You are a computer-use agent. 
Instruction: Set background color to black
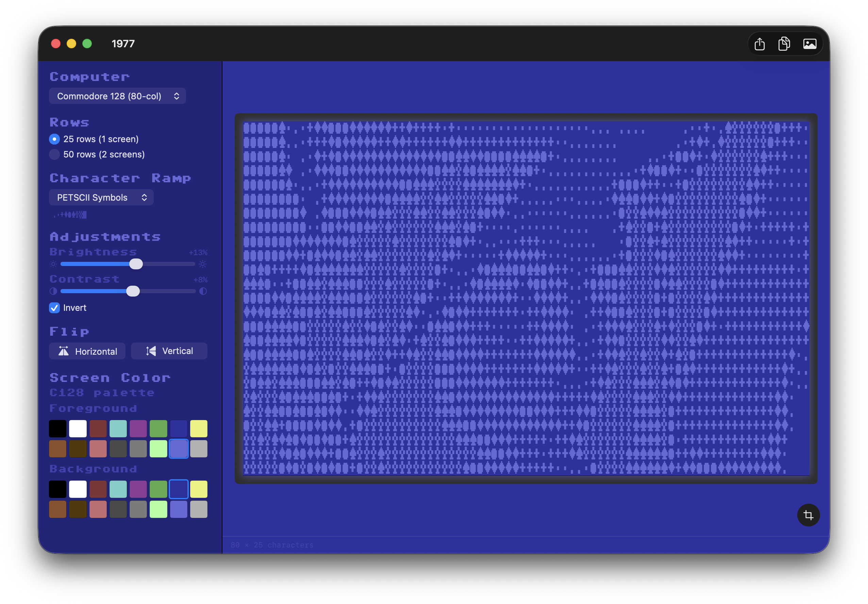click(57, 489)
